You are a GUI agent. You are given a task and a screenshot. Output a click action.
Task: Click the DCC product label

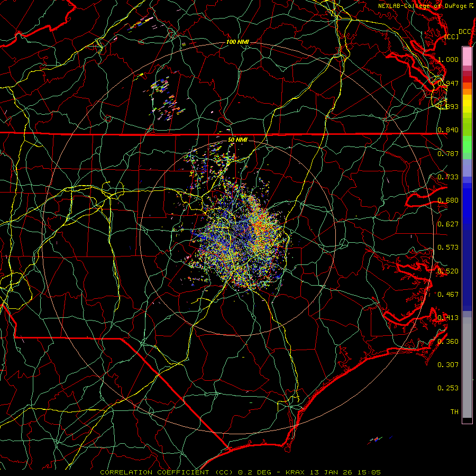coord(465,32)
